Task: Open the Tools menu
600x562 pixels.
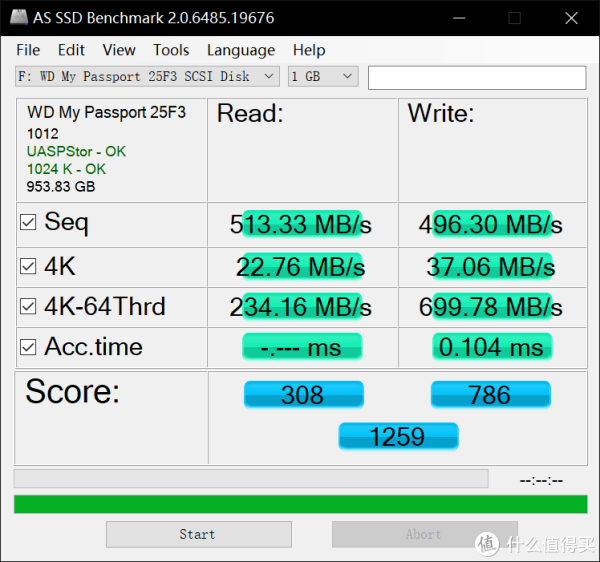Action: click(x=171, y=50)
